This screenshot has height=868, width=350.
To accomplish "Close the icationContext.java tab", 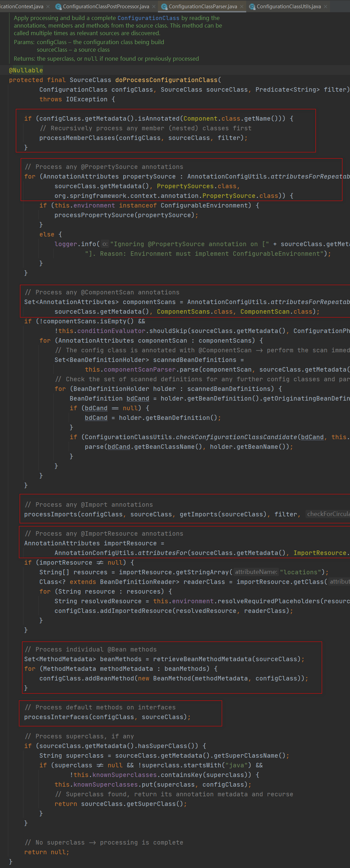I will pos(48,7).
